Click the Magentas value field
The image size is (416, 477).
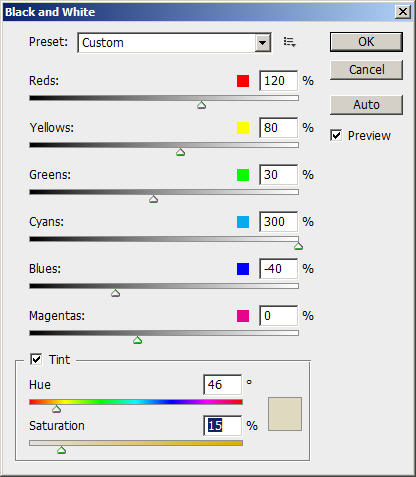[x=278, y=316]
